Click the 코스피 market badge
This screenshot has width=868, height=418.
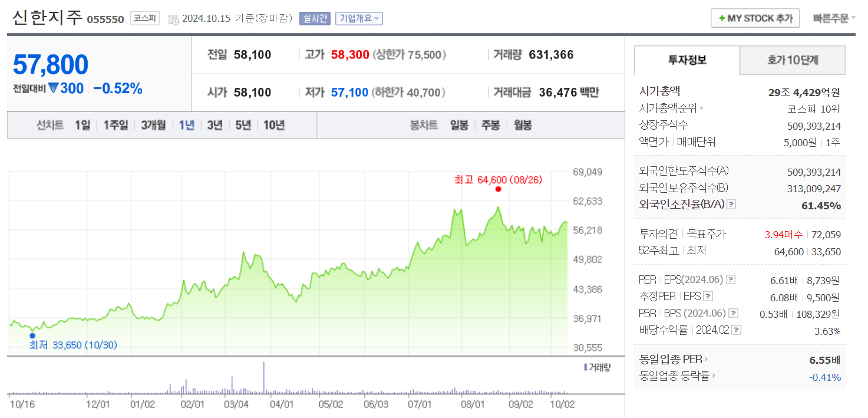pyautogui.click(x=145, y=18)
